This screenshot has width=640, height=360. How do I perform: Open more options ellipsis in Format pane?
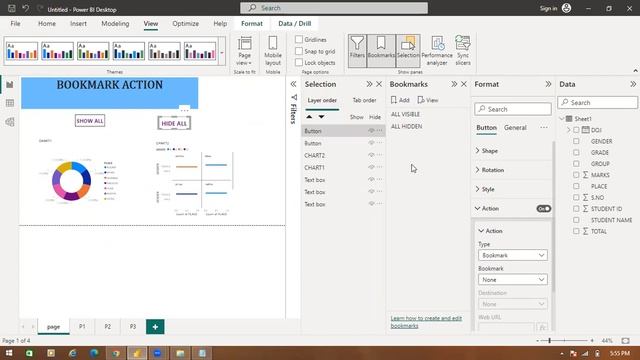[x=544, y=127]
